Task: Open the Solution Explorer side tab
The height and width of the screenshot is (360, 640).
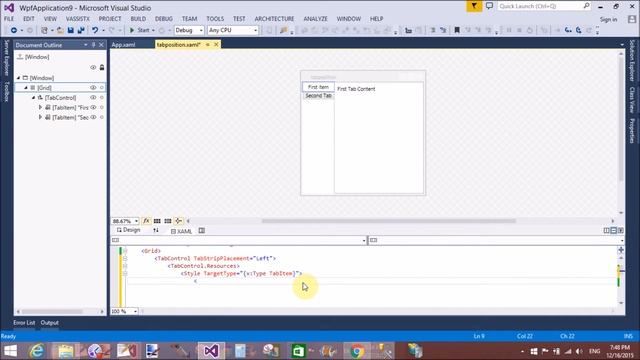Action: tap(632, 60)
